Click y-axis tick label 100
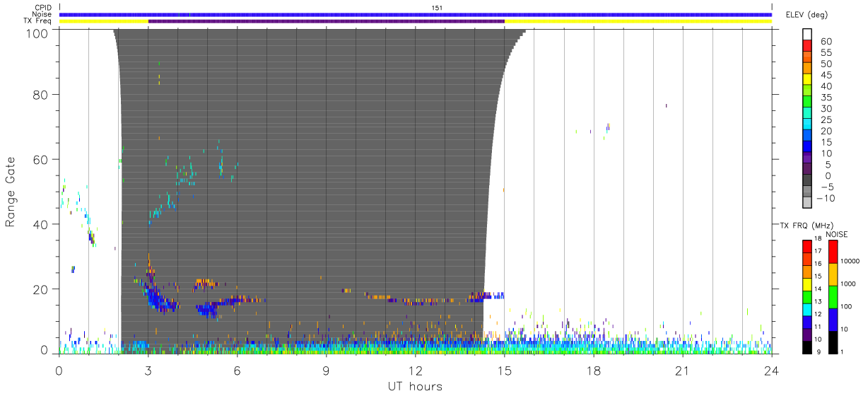 point(38,33)
